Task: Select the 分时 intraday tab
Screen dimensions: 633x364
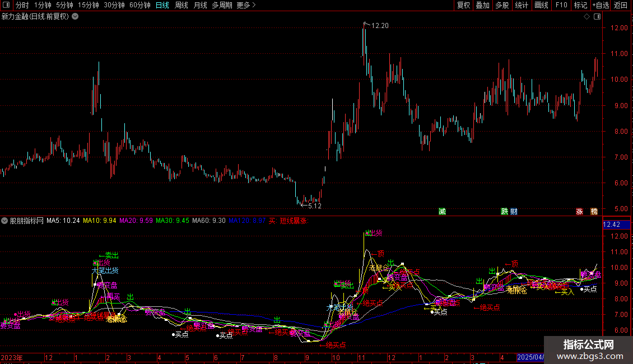Action: 22,5
